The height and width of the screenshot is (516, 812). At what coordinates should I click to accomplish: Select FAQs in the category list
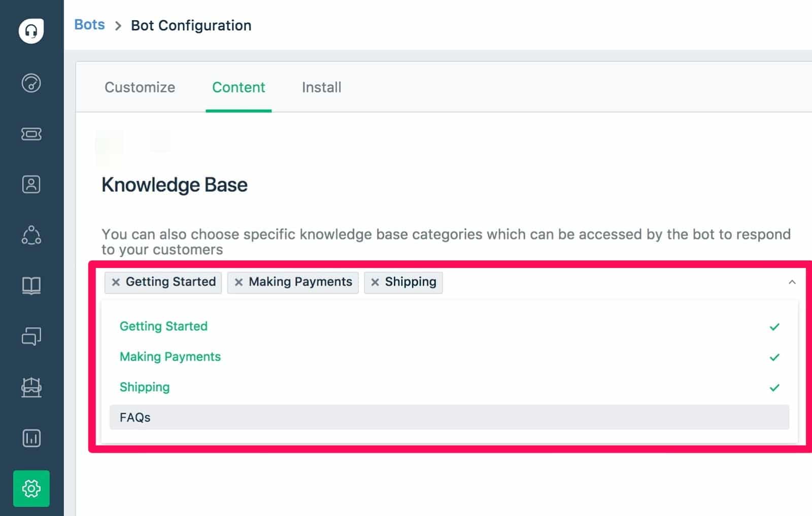134,417
